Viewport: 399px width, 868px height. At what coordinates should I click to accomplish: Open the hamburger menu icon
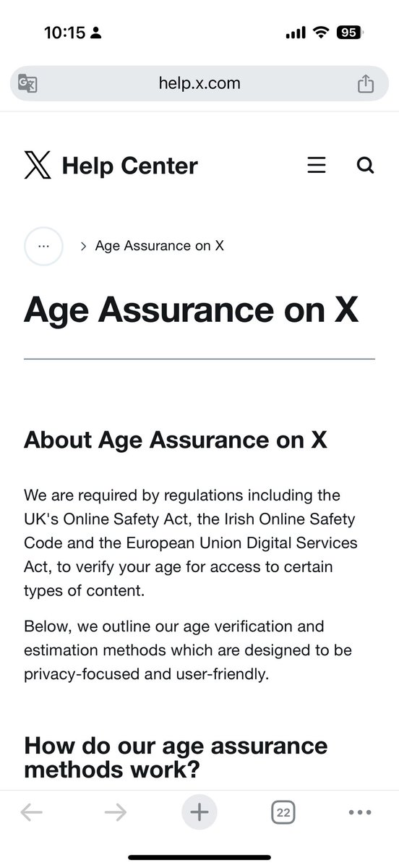[317, 166]
